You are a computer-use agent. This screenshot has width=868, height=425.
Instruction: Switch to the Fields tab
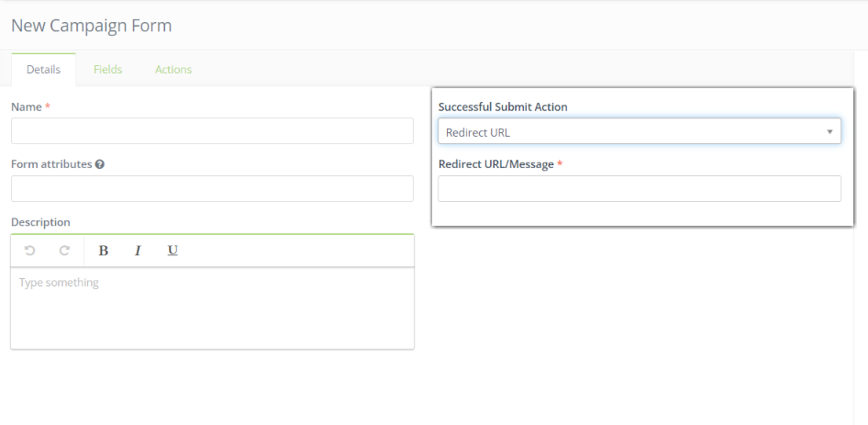pos(107,70)
